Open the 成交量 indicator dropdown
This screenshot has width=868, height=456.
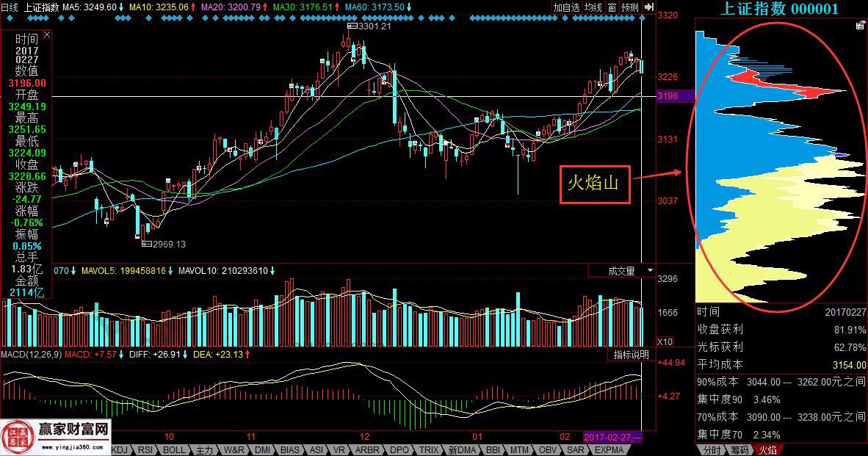pos(621,271)
